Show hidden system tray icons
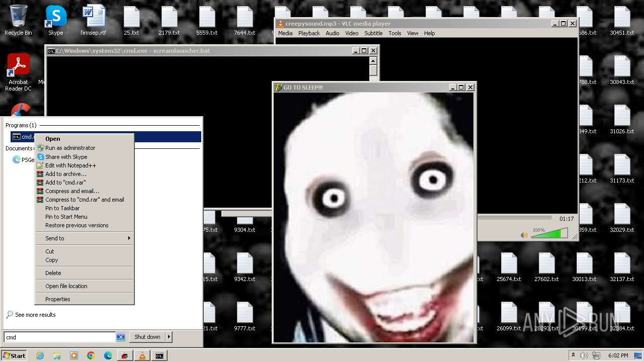The image size is (644, 362). [573, 355]
